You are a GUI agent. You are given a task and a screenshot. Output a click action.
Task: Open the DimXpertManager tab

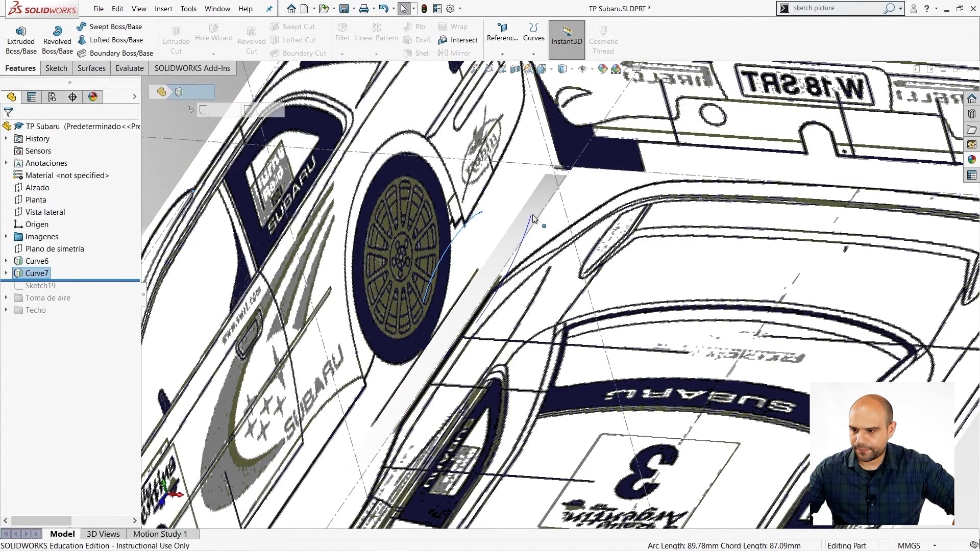tap(72, 97)
